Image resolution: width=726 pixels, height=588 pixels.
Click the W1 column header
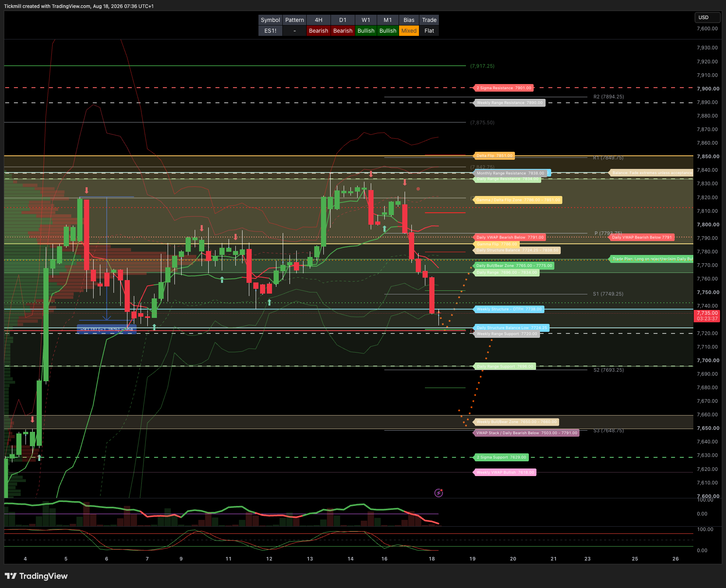pos(366,20)
